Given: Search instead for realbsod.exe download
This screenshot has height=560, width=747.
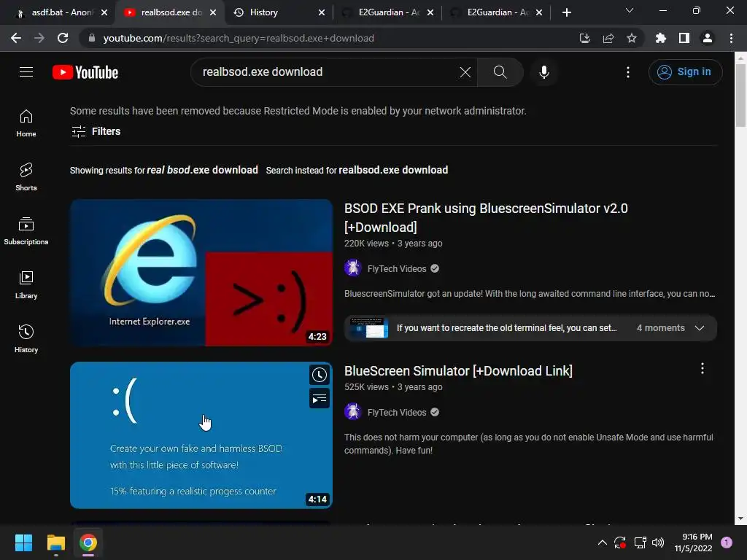Looking at the screenshot, I should click(393, 170).
